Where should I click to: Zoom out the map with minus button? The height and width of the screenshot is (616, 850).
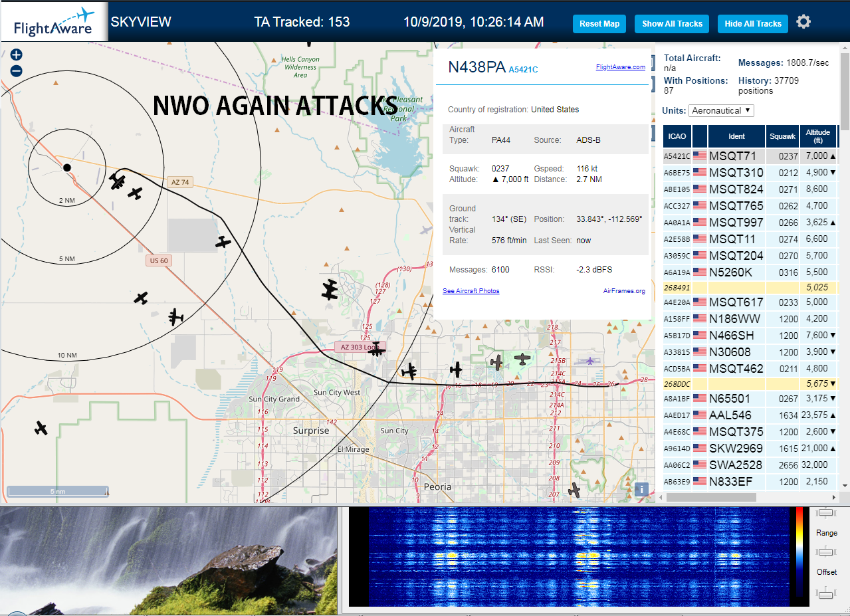[17, 71]
